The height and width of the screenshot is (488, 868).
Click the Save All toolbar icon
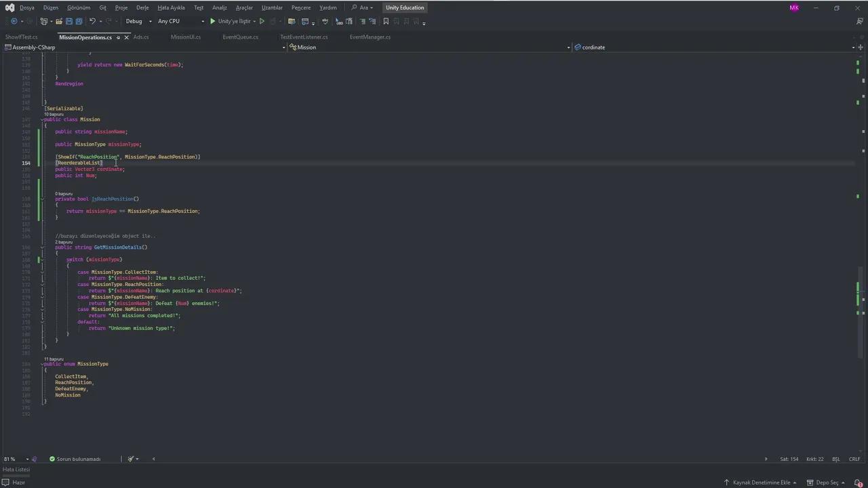(x=79, y=21)
